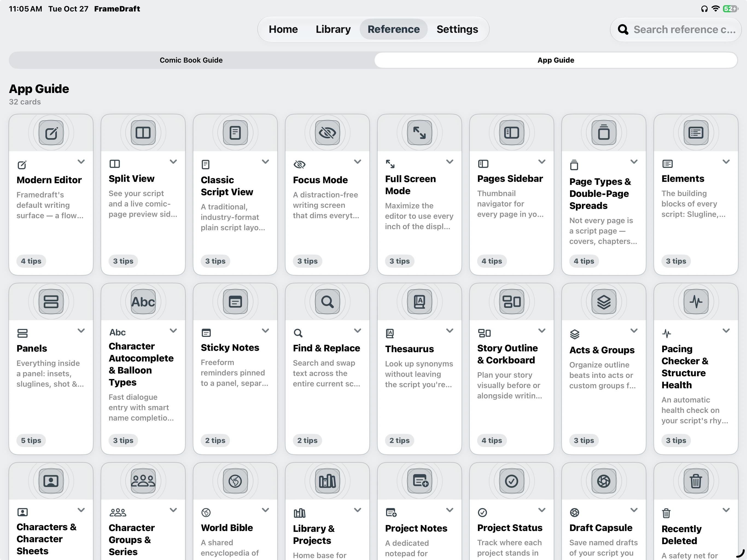
Task: Click the Pages Sidebar large icon
Action: (x=512, y=133)
